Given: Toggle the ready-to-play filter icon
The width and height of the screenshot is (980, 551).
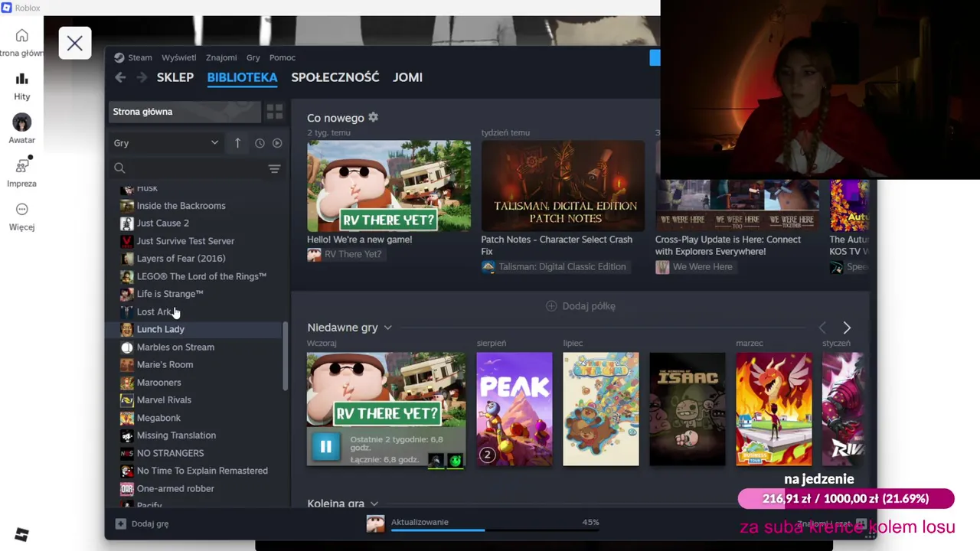Looking at the screenshot, I should click(277, 143).
